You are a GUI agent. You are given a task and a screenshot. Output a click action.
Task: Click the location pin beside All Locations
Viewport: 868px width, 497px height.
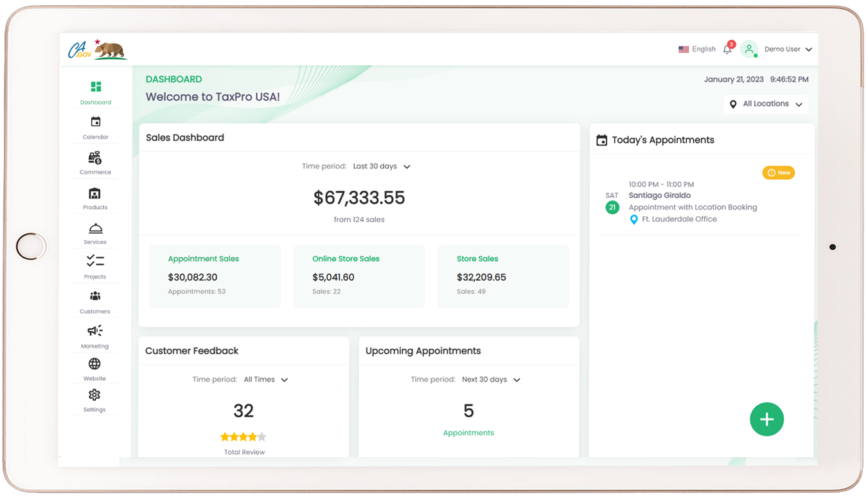click(733, 104)
